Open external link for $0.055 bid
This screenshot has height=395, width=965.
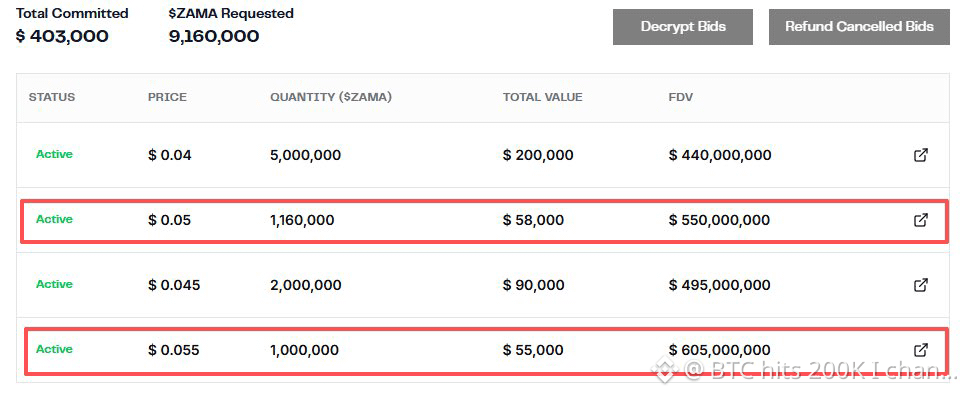pyautogui.click(x=920, y=350)
